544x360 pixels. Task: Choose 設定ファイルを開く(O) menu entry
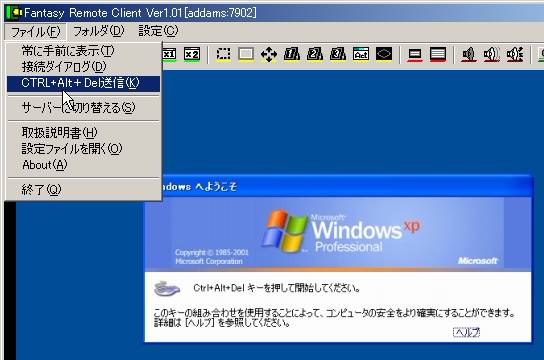click(x=83, y=149)
